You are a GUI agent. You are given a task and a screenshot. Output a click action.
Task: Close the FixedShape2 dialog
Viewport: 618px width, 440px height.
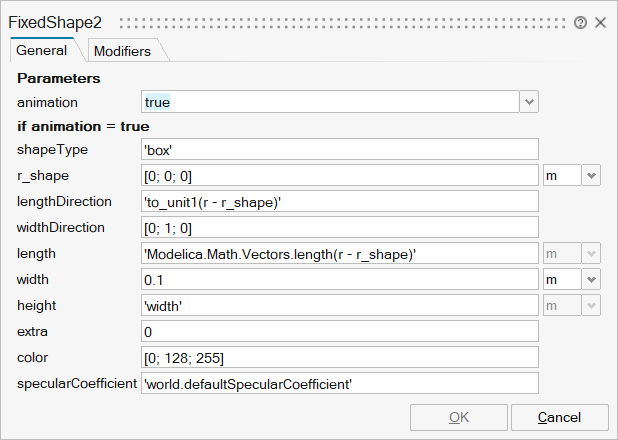click(x=600, y=21)
